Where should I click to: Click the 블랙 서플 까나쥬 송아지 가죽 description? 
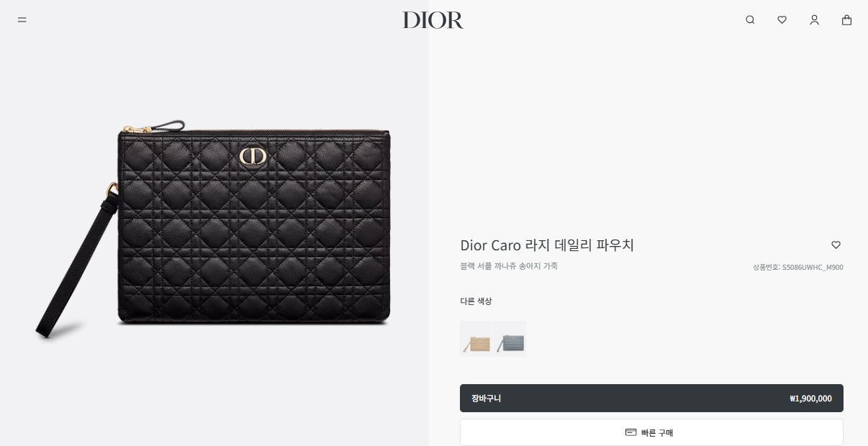click(509, 266)
